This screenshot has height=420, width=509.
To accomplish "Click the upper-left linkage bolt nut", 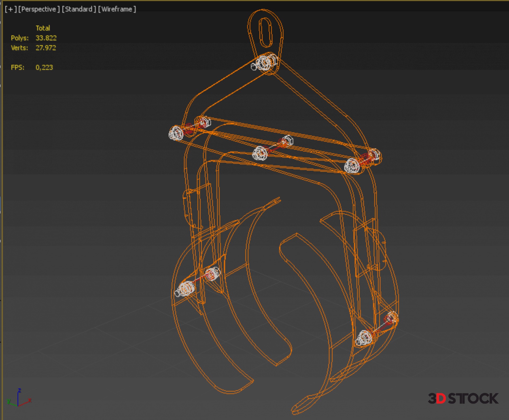I will pyautogui.click(x=176, y=133).
